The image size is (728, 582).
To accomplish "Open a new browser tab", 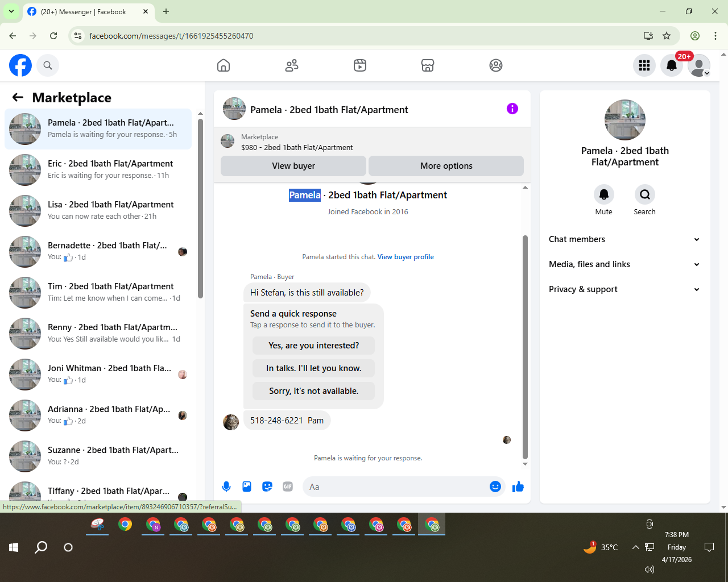I will click(x=166, y=11).
